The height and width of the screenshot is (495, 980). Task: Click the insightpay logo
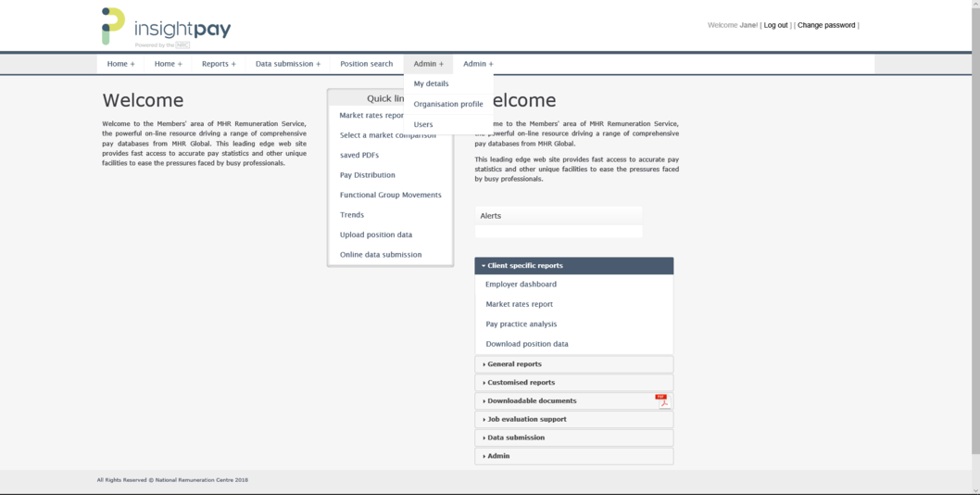point(167,27)
